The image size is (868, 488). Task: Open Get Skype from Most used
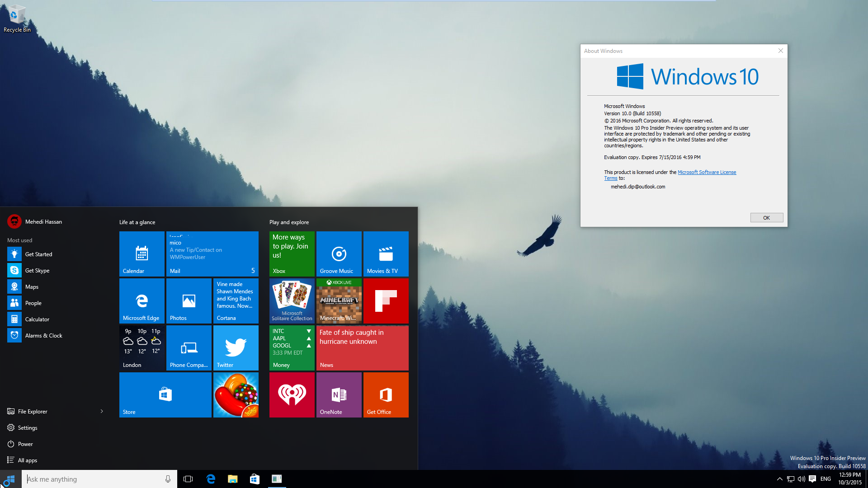tap(56, 270)
